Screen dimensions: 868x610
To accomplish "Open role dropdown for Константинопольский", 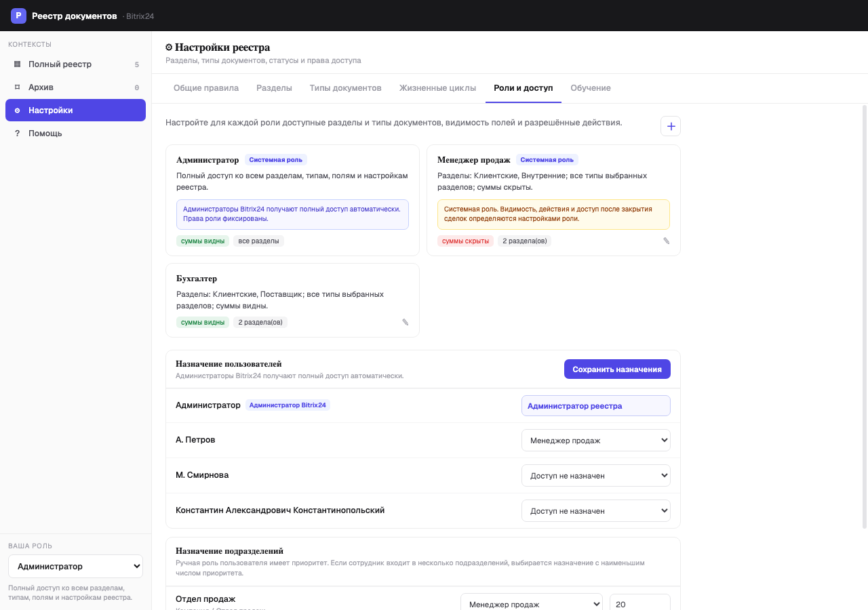I will pos(596,511).
